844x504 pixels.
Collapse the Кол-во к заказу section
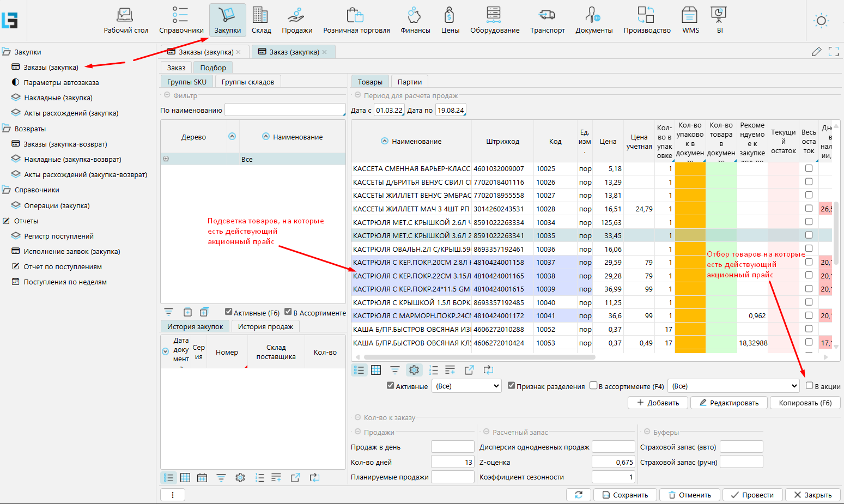click(358, 417)
